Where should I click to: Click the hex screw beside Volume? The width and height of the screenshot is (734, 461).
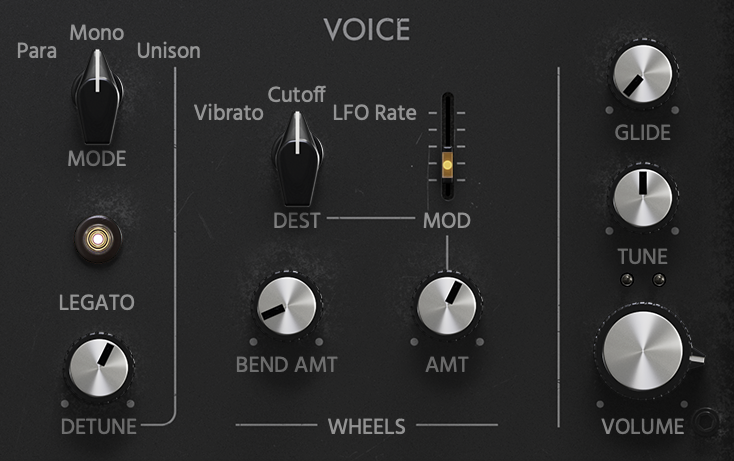[x=706, y=420]
